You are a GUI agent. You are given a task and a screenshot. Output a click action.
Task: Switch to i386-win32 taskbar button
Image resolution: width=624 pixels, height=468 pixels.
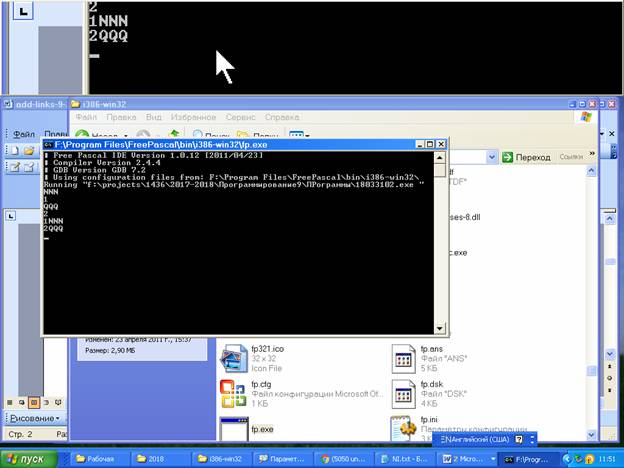tap(222, 459)
